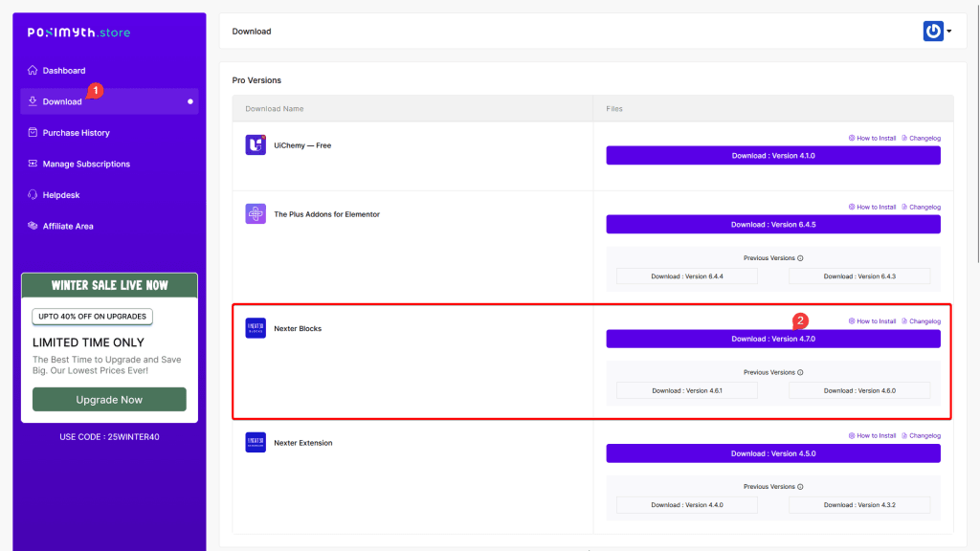Download Nexter Blocks Version 4.7.0

[x=773, y=339]
